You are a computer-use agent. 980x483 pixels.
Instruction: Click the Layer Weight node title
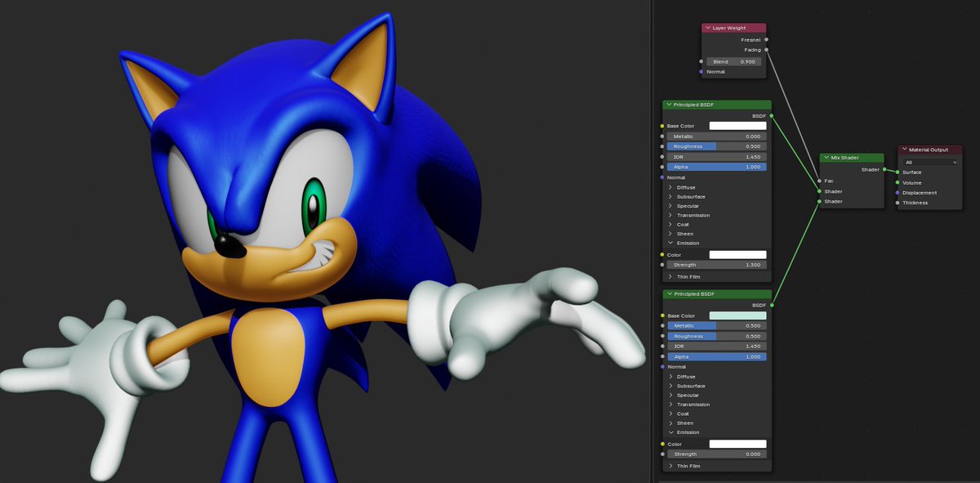(x=729, y=28)
